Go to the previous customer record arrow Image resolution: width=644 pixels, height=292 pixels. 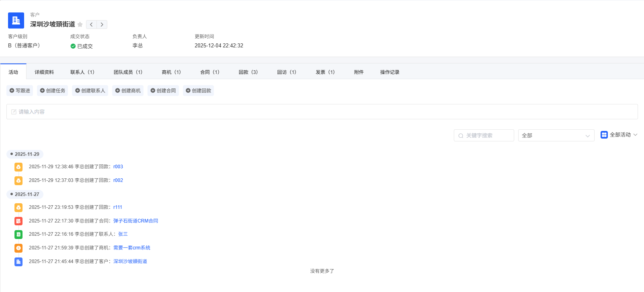pos(91,25)
